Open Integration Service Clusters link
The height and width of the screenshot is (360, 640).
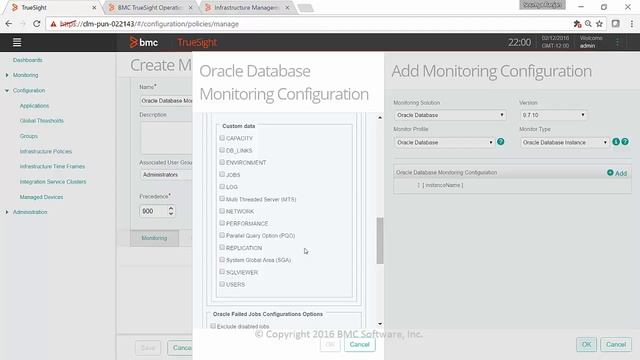click(x=53, y=182)
